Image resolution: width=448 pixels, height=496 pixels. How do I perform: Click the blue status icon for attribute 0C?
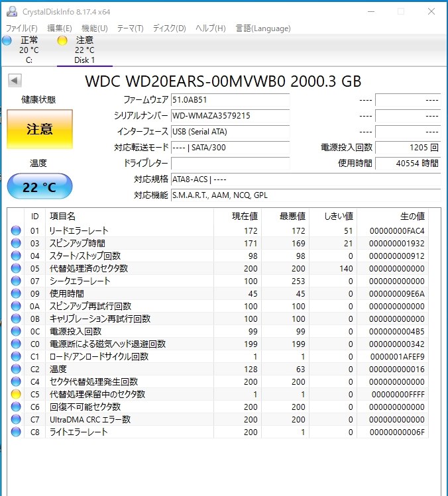pyautogui.click(x=16, y=331)
